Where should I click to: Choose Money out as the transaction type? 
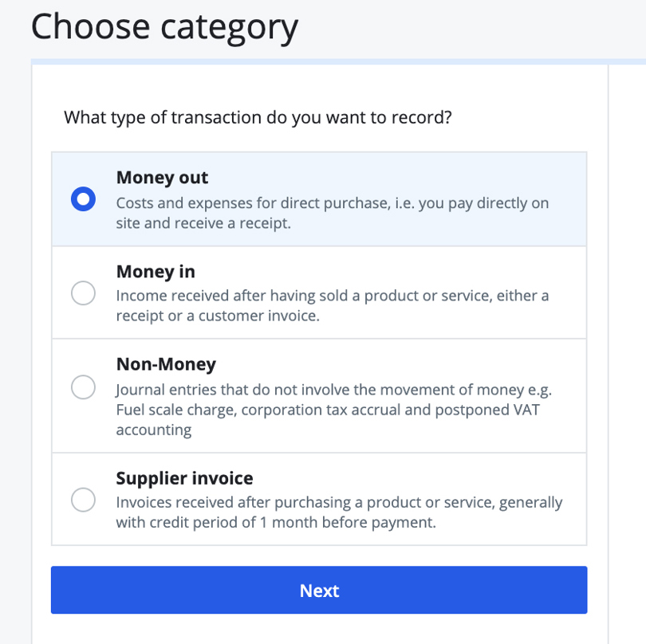(x=83, y=199)
